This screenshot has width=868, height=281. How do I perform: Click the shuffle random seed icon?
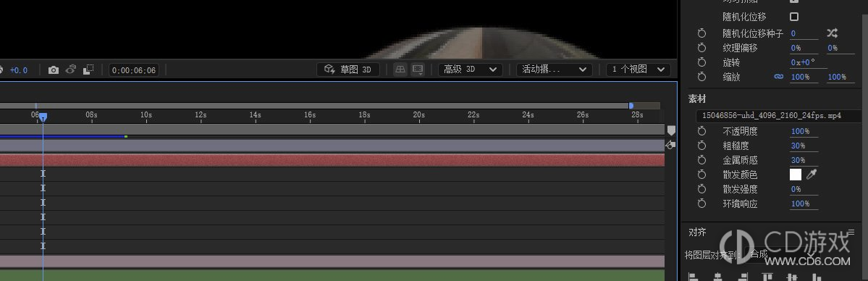(x=832, y=33)
